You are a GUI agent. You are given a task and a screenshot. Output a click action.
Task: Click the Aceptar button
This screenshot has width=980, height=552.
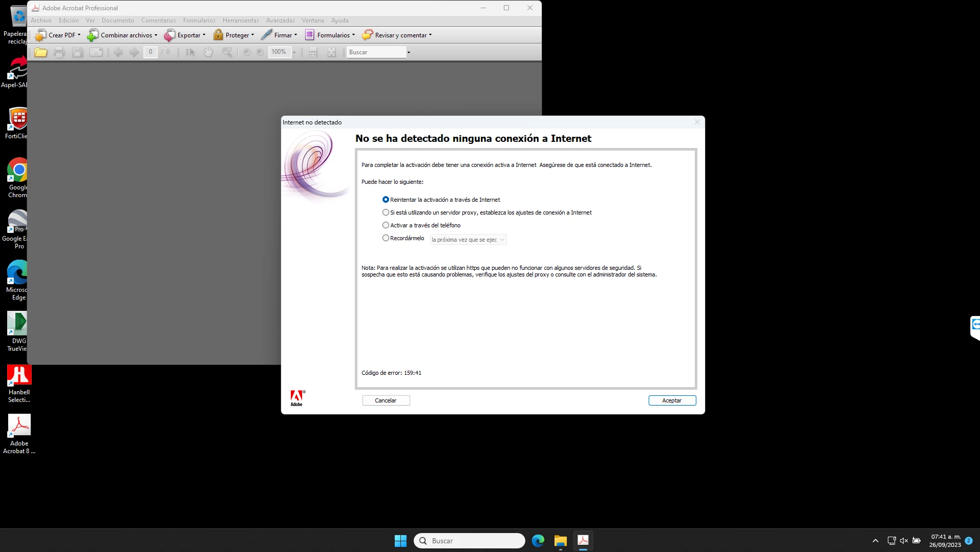[672, 400]
